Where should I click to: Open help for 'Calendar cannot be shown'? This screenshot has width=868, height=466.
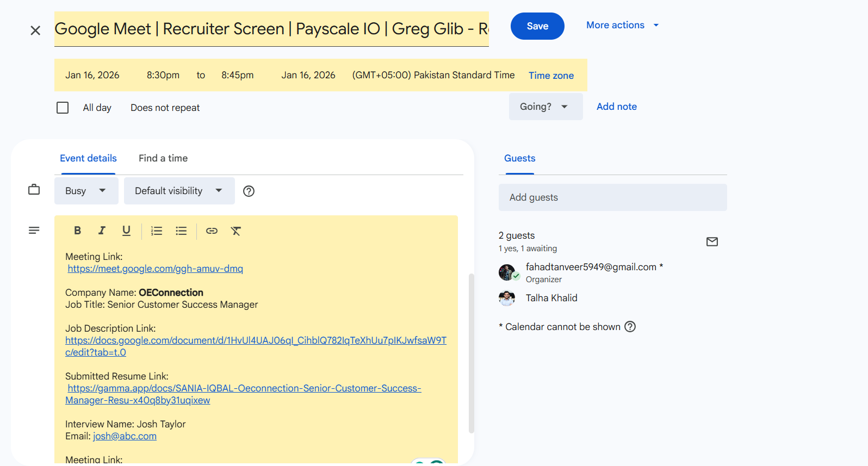pyautogui.click(x=630, y=327)
